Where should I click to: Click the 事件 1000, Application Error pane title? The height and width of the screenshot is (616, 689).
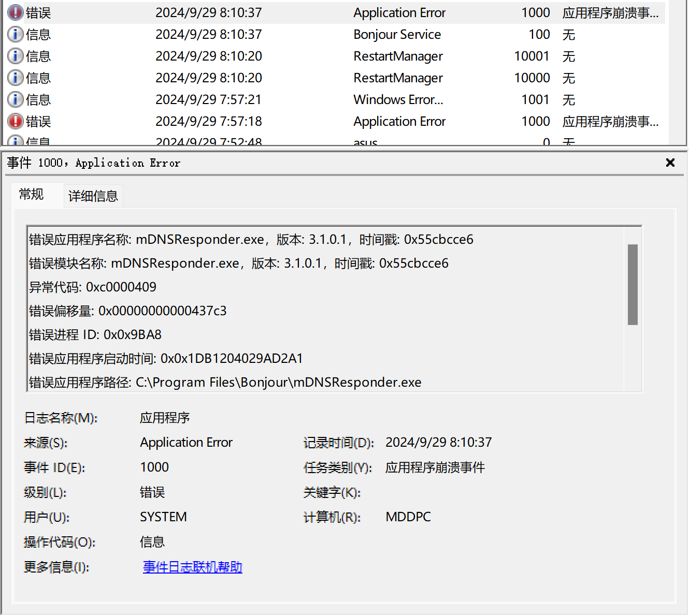coord(94,163)
